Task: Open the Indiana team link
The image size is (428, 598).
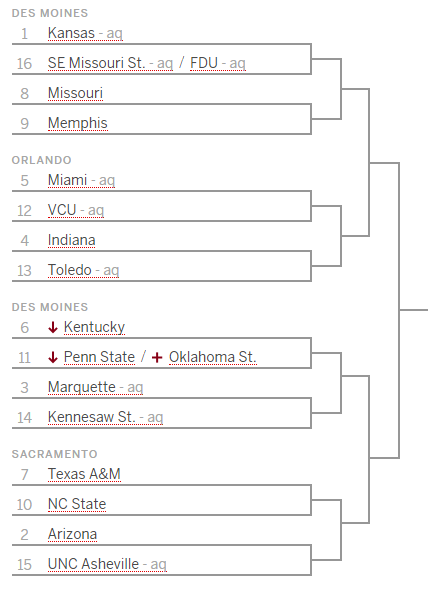Action: click(x=72, y=240)
